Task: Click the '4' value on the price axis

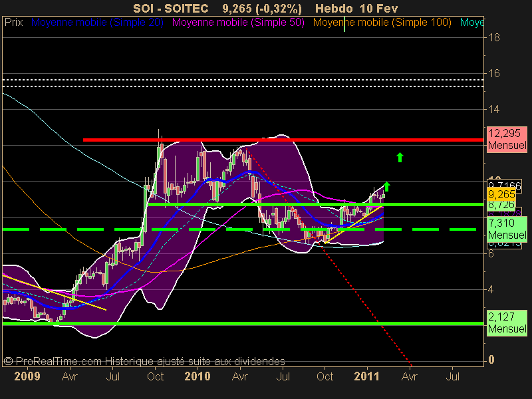Action: coord(491,290)
